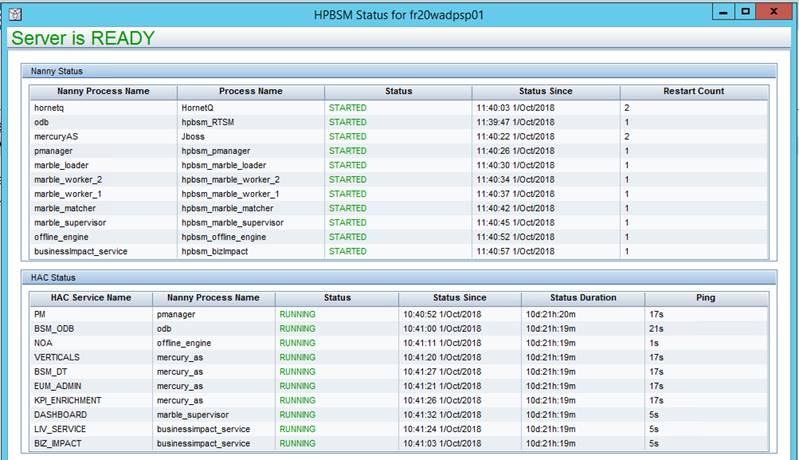The width and height of the screenshot is (799, 460).
Task: Select the KPI_ENRICHMENT service row
Action: (x=399, y=400)
